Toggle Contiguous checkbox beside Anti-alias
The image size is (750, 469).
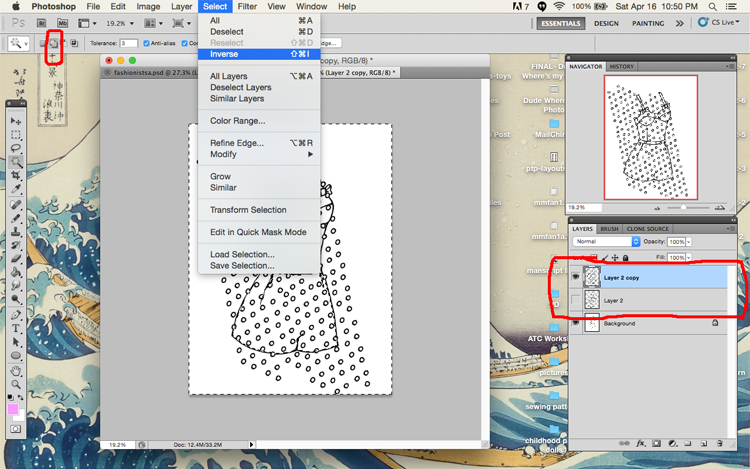click(x=184, y=44)
